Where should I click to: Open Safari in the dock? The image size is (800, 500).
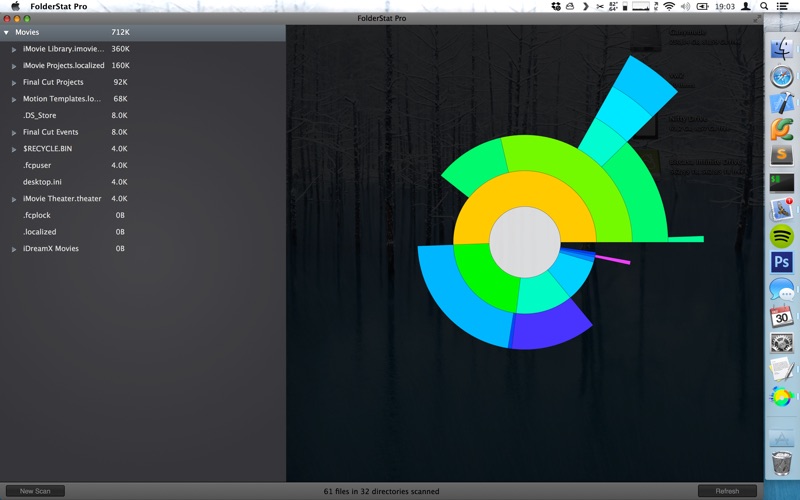[781, 77]
